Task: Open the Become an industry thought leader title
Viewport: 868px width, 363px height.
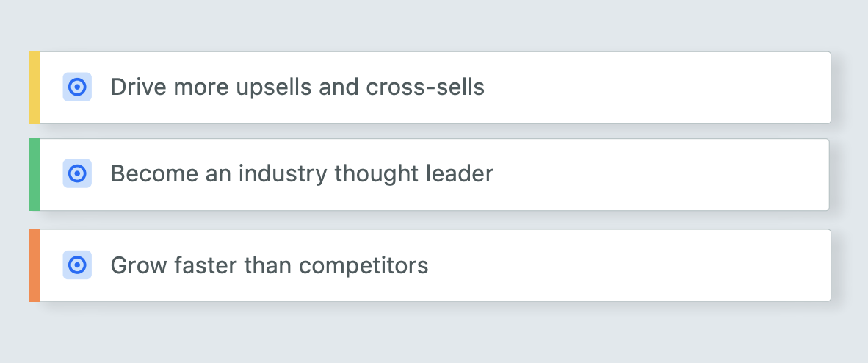Action: [x=302, y=173]
